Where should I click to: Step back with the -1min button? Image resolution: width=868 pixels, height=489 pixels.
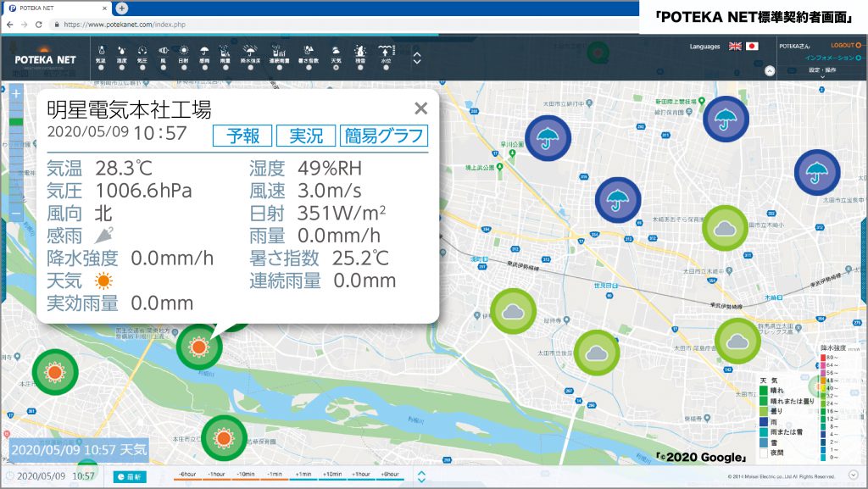(x=275, y=475)
